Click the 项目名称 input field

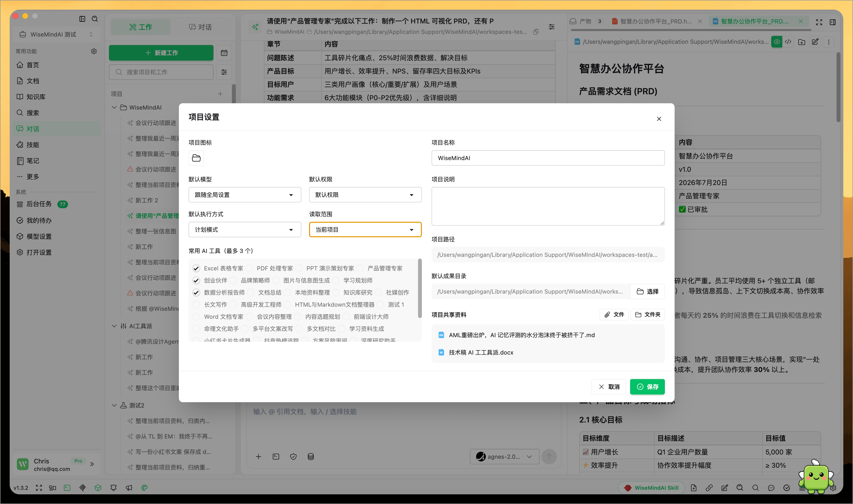(x=548, y=158)
